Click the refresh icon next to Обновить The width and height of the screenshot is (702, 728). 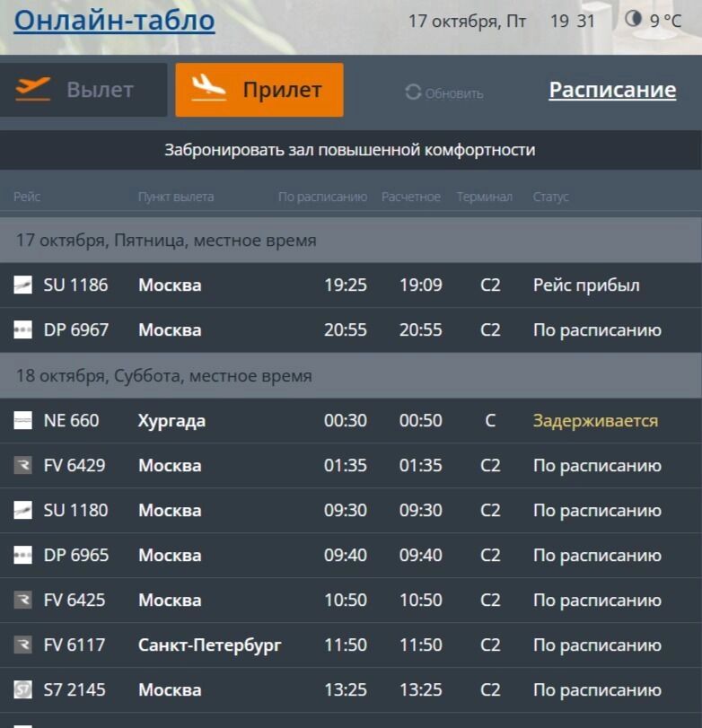pos(413,92)
